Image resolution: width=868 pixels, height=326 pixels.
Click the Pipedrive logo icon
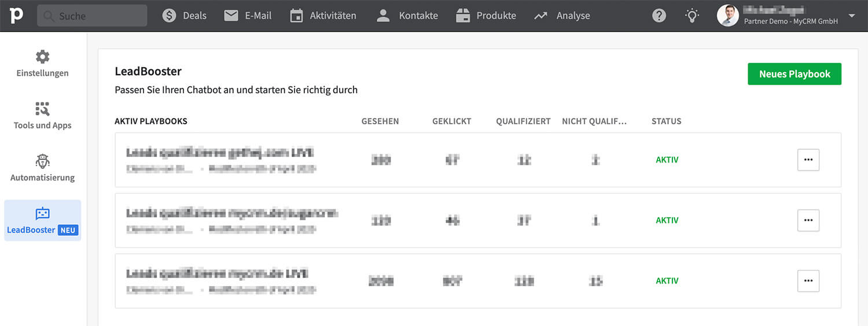click(16, 16)
